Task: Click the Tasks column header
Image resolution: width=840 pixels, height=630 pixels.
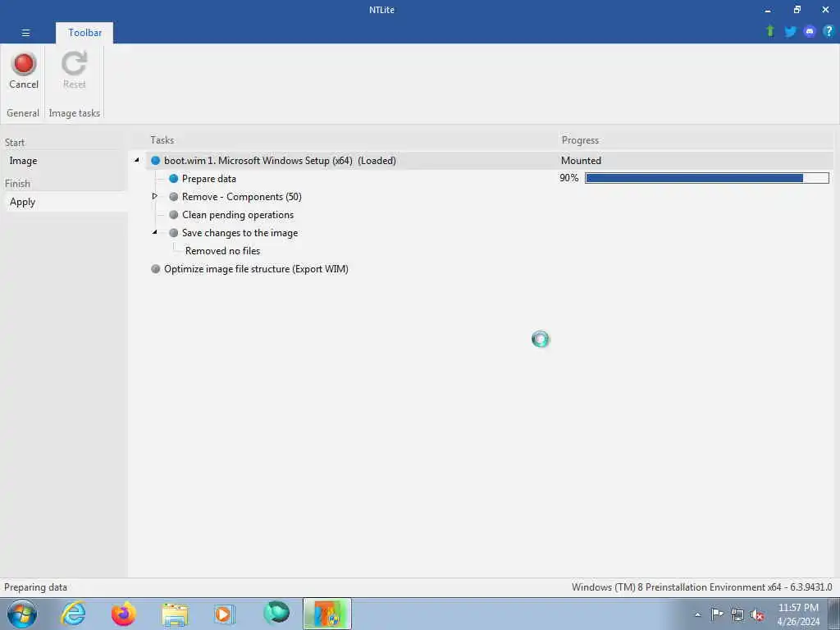Action: (x=162, y=139)
